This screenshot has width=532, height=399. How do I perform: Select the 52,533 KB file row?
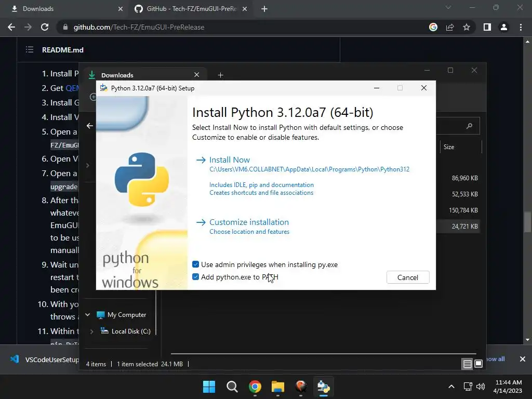[458, 194]
